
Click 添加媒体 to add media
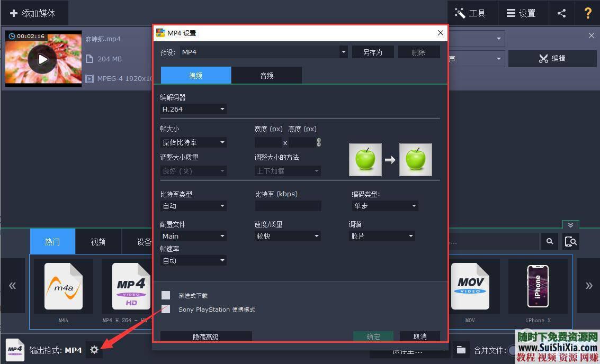pos(34,13)
